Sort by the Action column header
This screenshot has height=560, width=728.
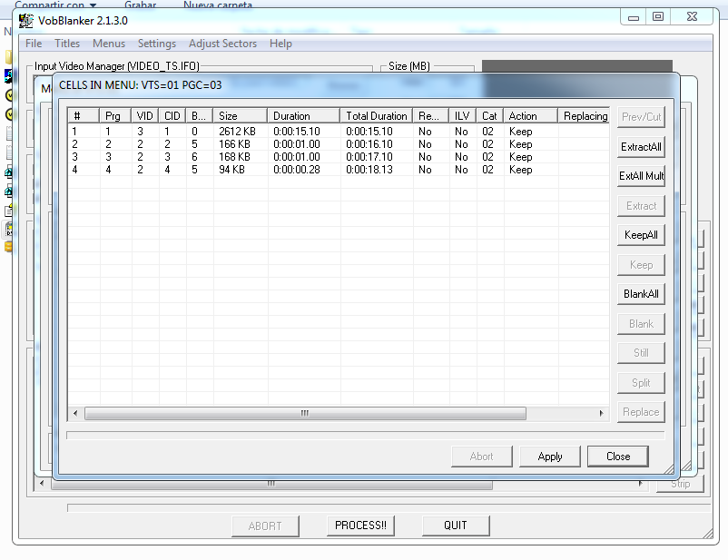point(530,116)
